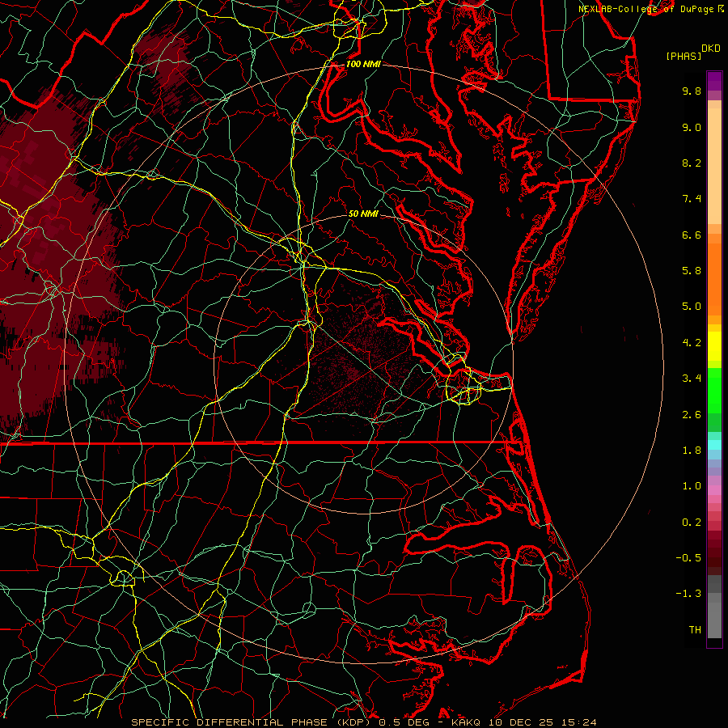Image resolution: width=728 pixels, height=728 pixels.
Task: Click the 9.0 scale label
Action: [x=692, y=127]
